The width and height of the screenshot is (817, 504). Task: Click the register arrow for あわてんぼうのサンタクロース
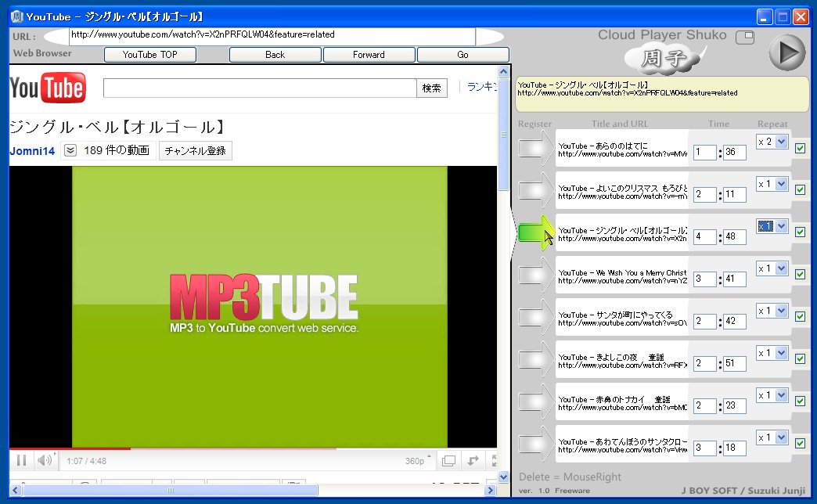[x=533, y=443]
